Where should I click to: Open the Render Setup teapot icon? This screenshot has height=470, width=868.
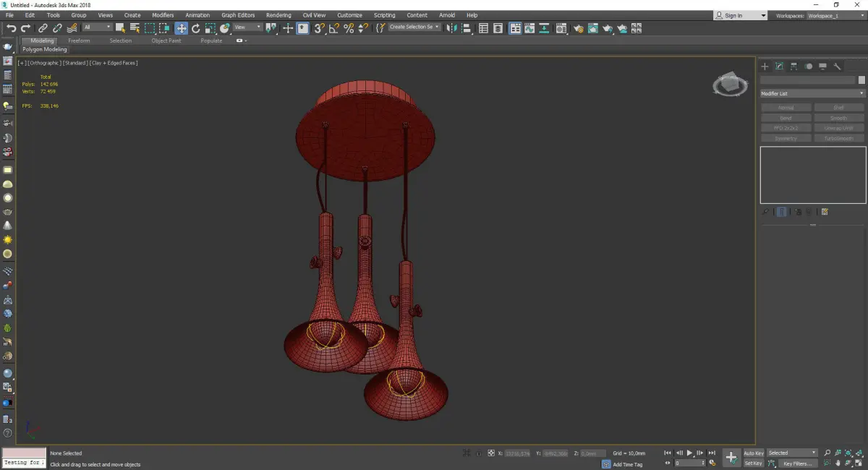coord(578,28)
